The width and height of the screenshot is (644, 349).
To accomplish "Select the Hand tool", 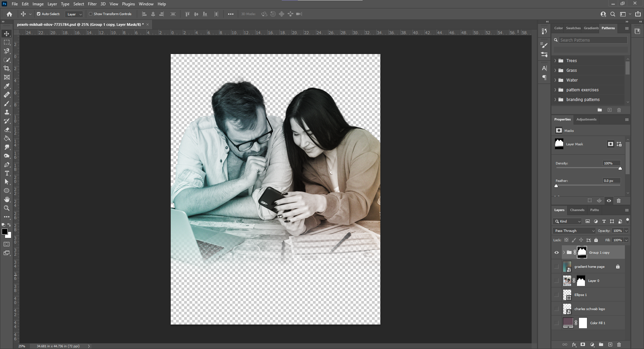I will 7,199.
